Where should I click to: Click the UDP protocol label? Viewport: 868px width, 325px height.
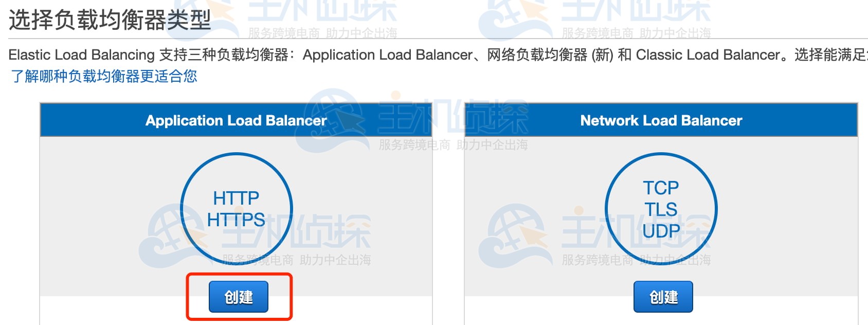pyautogui.click(x=661, y=231)
